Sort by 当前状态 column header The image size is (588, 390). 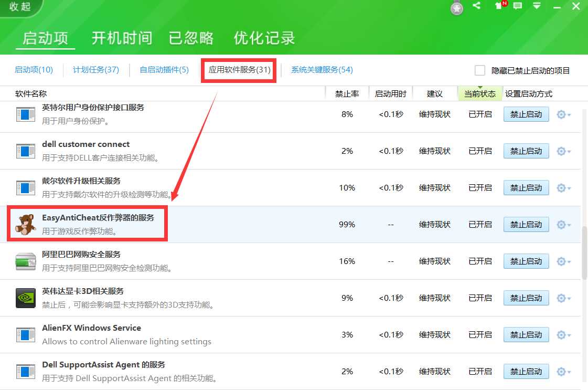(x=480, y=94)
